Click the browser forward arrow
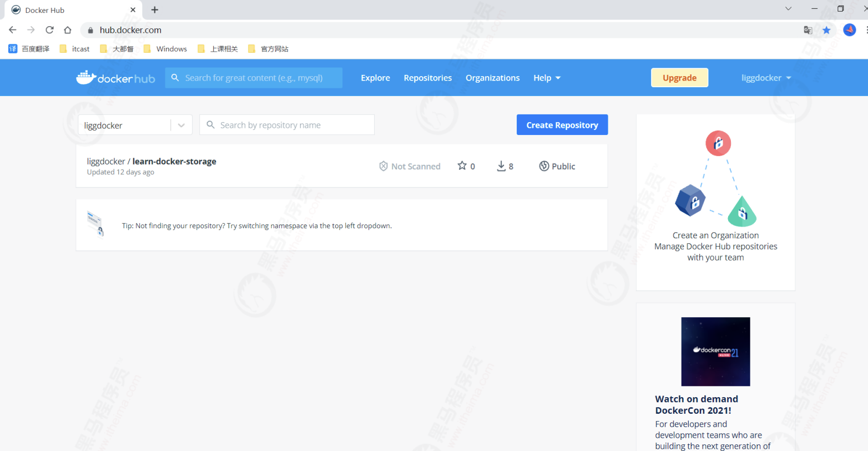 coord(31,30)
